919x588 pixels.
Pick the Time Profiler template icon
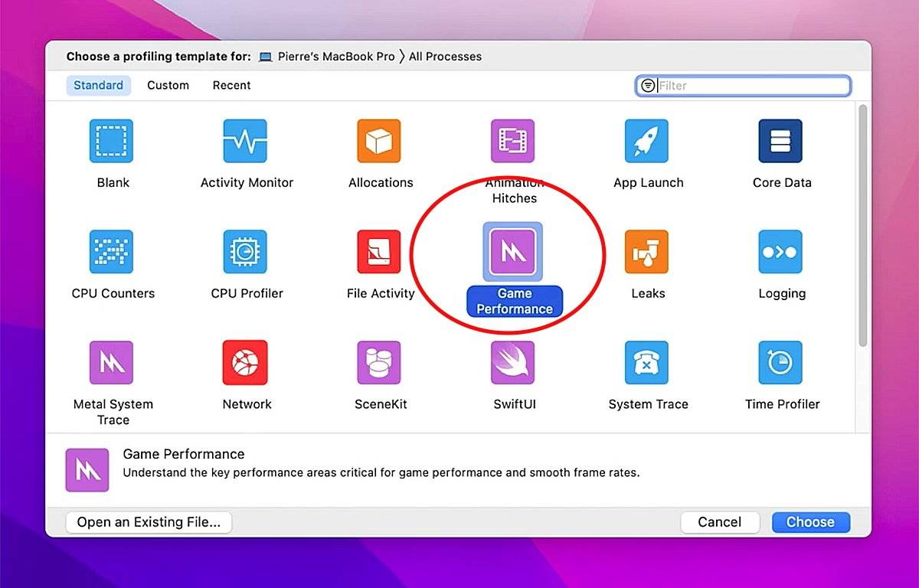(780, 363)
